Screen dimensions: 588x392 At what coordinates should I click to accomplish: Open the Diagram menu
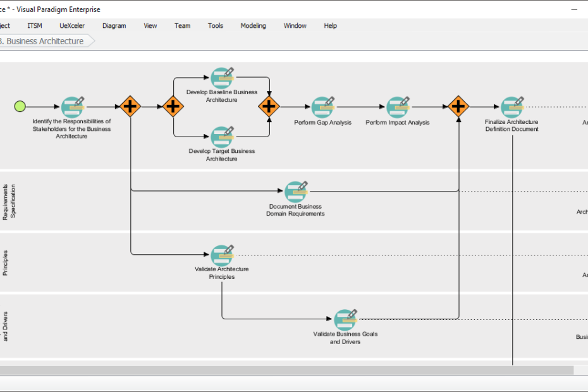point(114,25)
